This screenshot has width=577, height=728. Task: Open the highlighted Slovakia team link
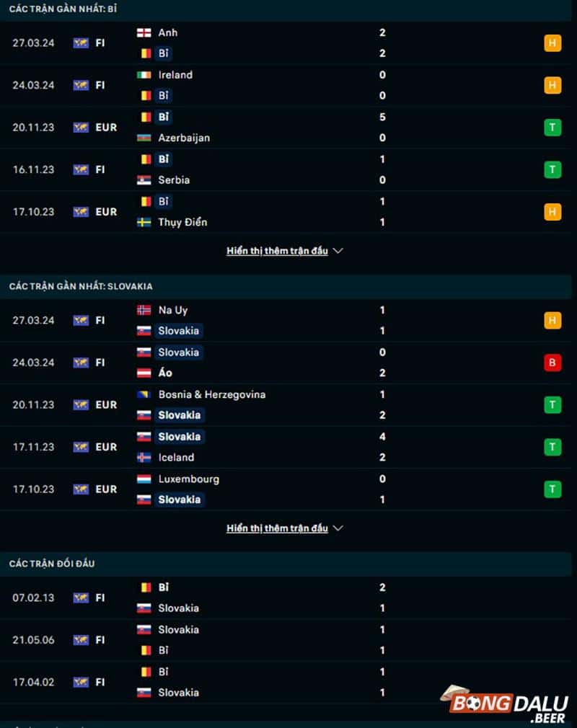click(178, 331)
